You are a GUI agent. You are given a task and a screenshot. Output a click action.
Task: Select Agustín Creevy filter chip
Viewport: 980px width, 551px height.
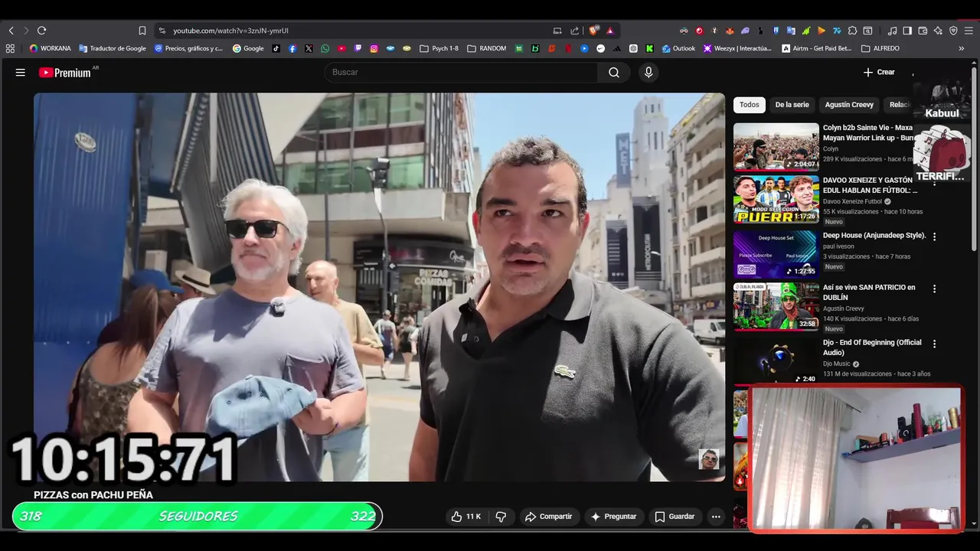click(849, 105)
